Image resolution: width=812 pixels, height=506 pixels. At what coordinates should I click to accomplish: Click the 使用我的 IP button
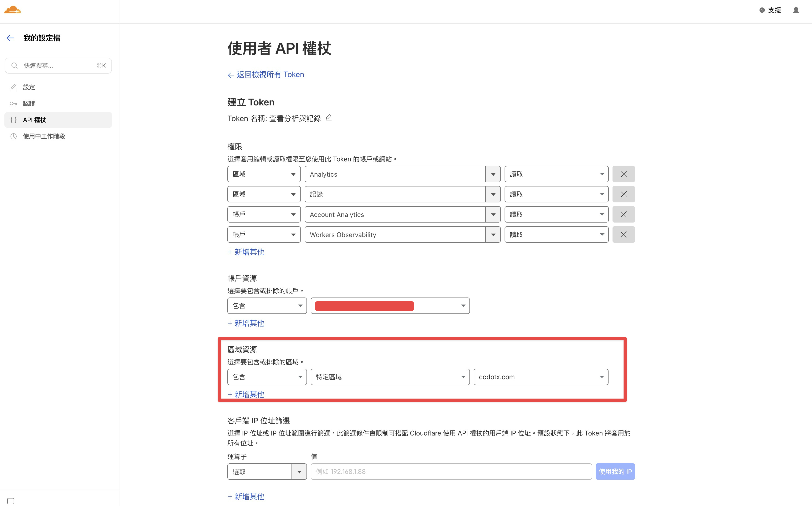(x=615, y=471)
